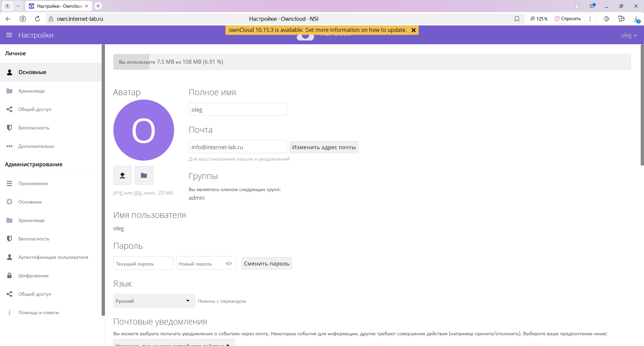This screenshot has width=644, height=346.
Task: Open the hamburger menu next to Настройки
Action: [9, 35]
